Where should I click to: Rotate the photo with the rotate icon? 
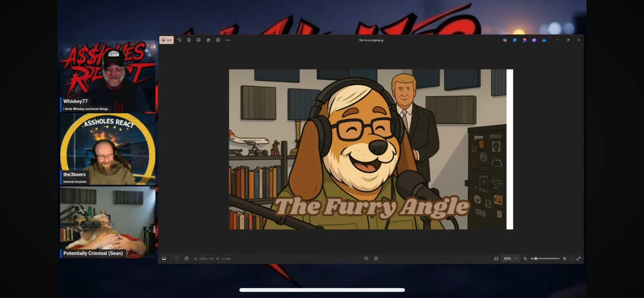179,40
